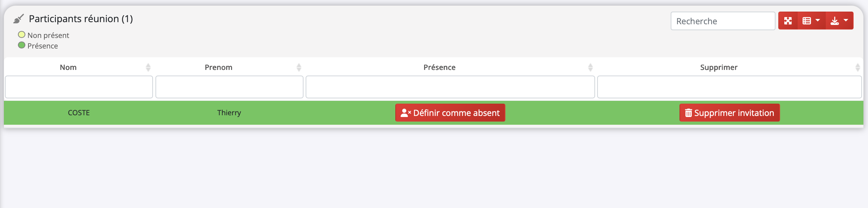
Task: Focus the Prenom column filter field
Action: 229,87
